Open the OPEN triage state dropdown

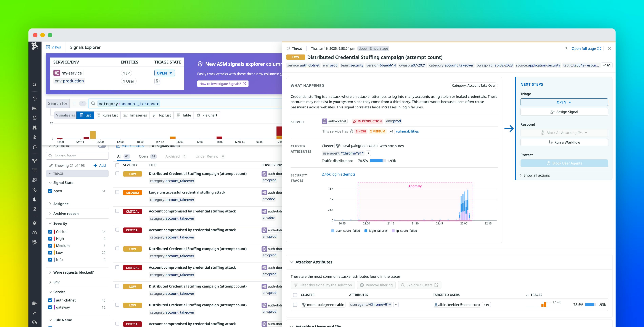pos(164,73)
